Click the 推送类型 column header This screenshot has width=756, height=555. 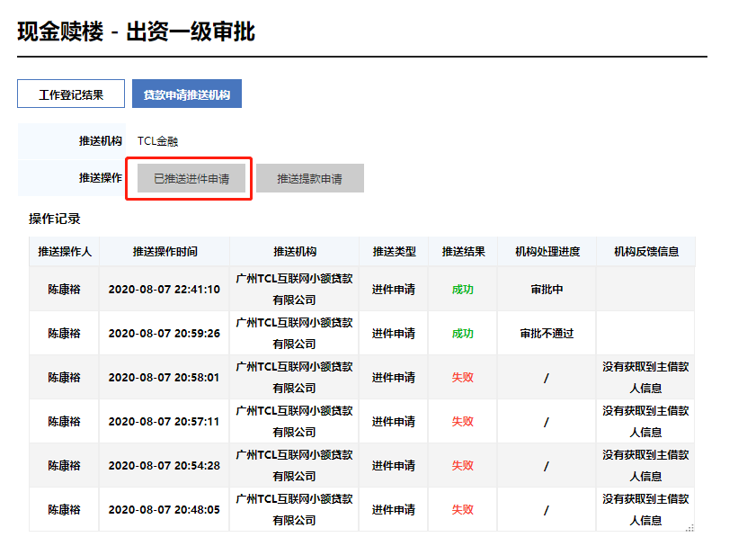point(394,252)
